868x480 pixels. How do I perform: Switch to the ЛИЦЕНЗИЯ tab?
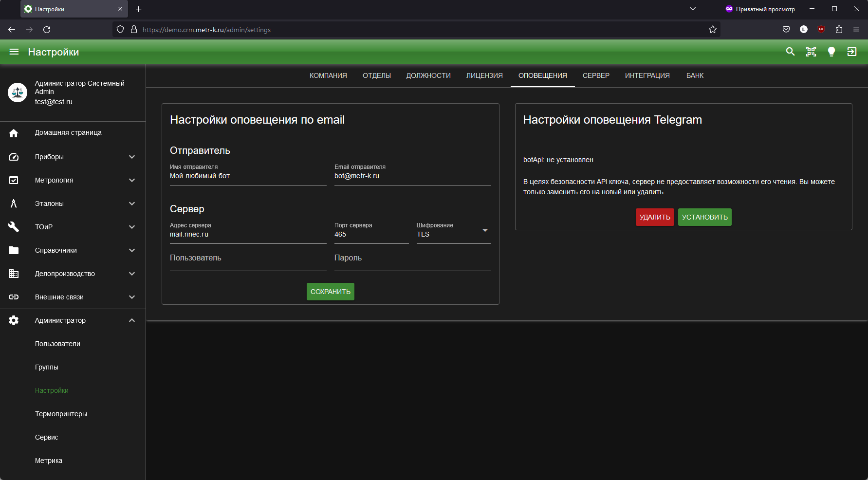tap(484, 75)
